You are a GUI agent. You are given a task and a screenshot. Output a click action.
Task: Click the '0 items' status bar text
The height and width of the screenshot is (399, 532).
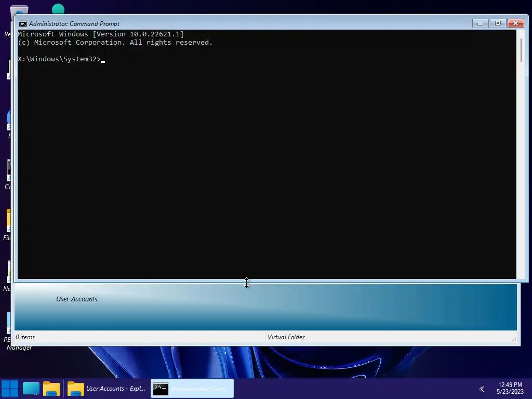click(25, 337)
